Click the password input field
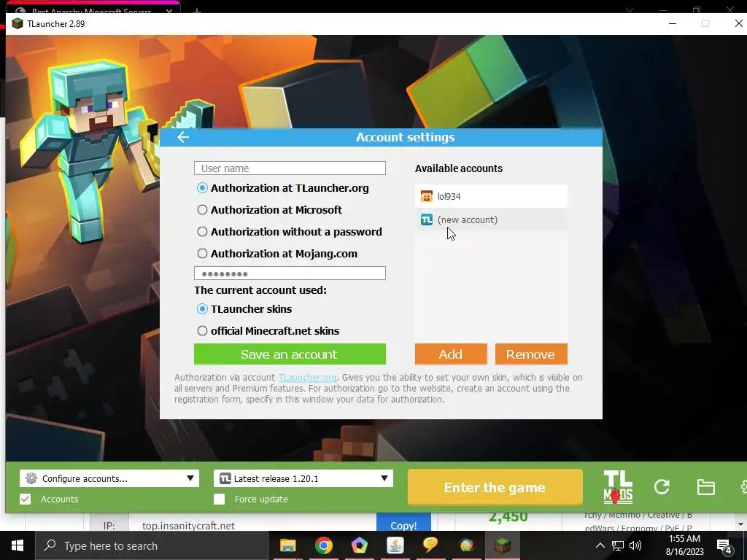 pyautogui.click(x=290, y=273)
